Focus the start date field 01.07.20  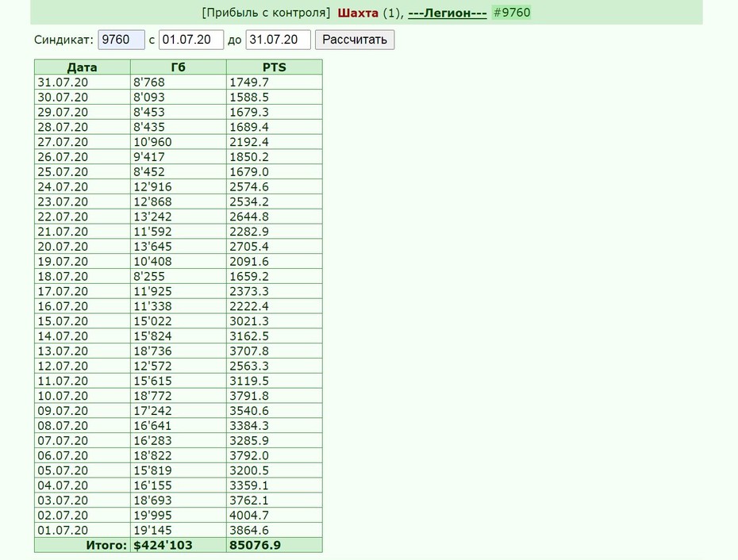coord(191,40)
